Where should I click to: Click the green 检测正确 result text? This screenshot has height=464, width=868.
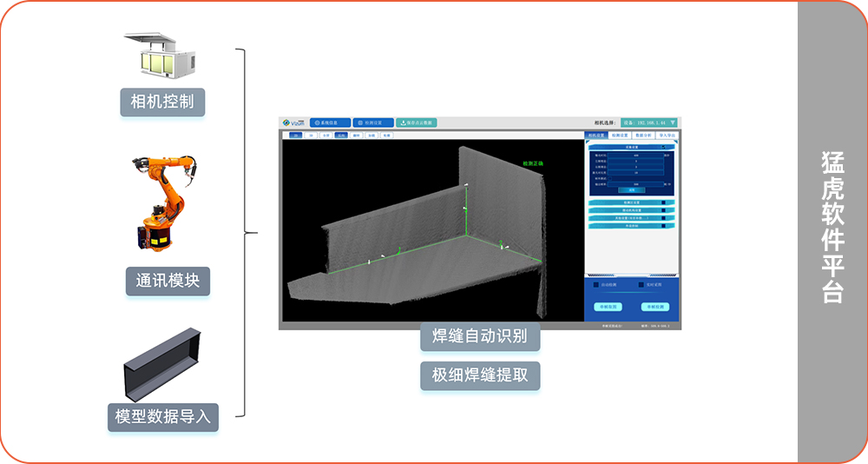click(x=533, y=163)
